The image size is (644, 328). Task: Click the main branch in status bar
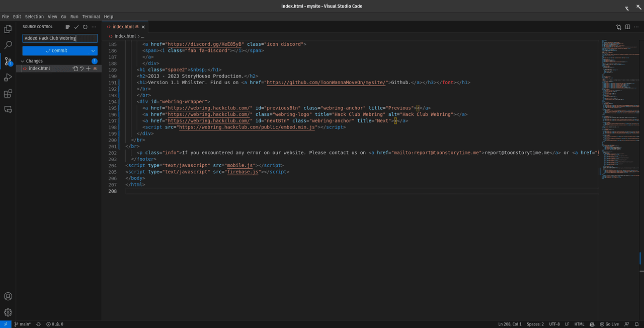[x=22, y=324]
